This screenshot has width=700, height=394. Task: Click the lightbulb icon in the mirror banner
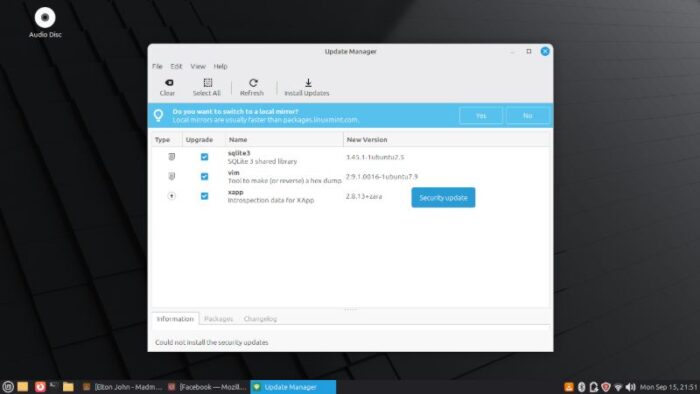pyautogui.click(x=158, y=115)
